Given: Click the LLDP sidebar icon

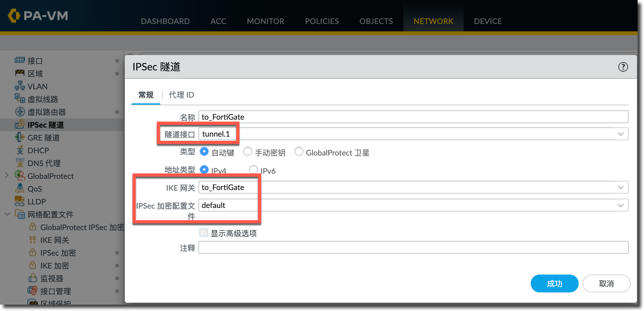Looking at the screenshot, I should pos(20,201).
